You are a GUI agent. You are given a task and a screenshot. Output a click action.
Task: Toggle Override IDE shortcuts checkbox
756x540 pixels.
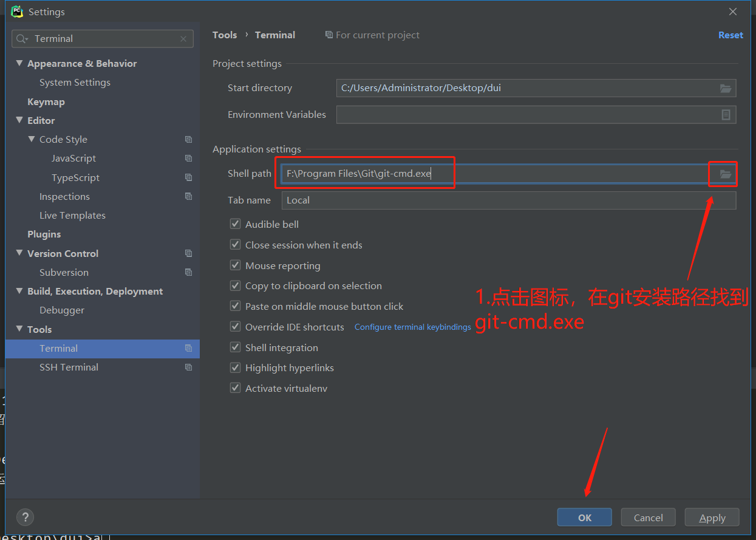pos(236,327)
